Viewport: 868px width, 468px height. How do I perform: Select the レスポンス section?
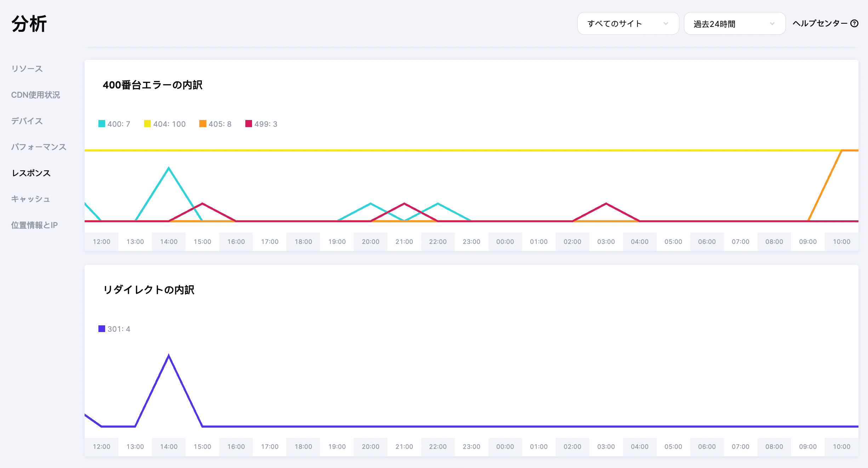tap(31, 173)
